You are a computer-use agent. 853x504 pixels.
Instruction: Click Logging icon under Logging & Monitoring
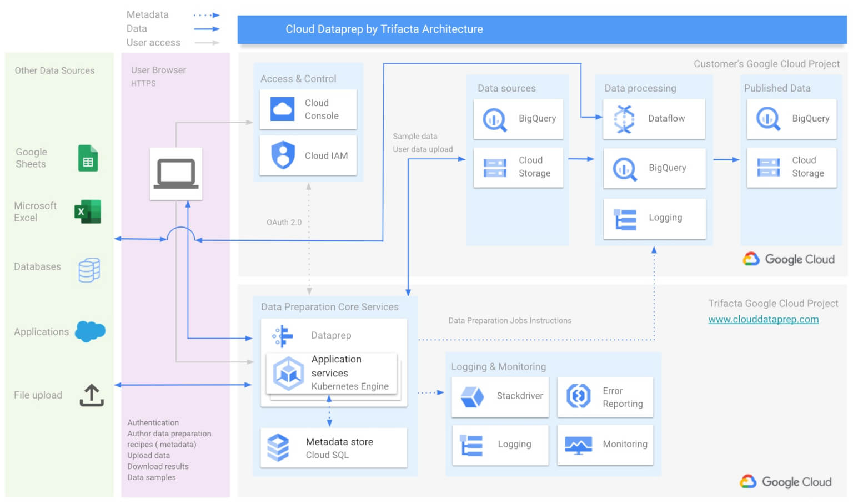pyautogui.click(x=471, y=446)
